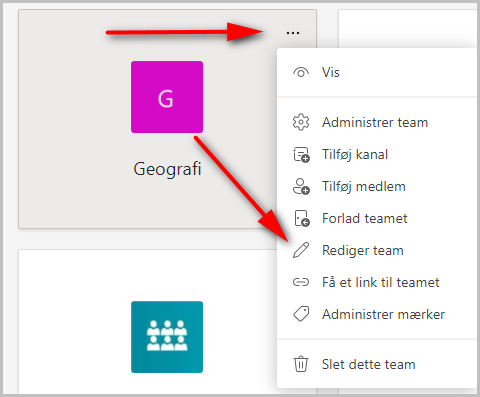Viewport: 480px width, 397px height.
Task: Click the tag icon for Administrer mærker
Action: point(301,314)
